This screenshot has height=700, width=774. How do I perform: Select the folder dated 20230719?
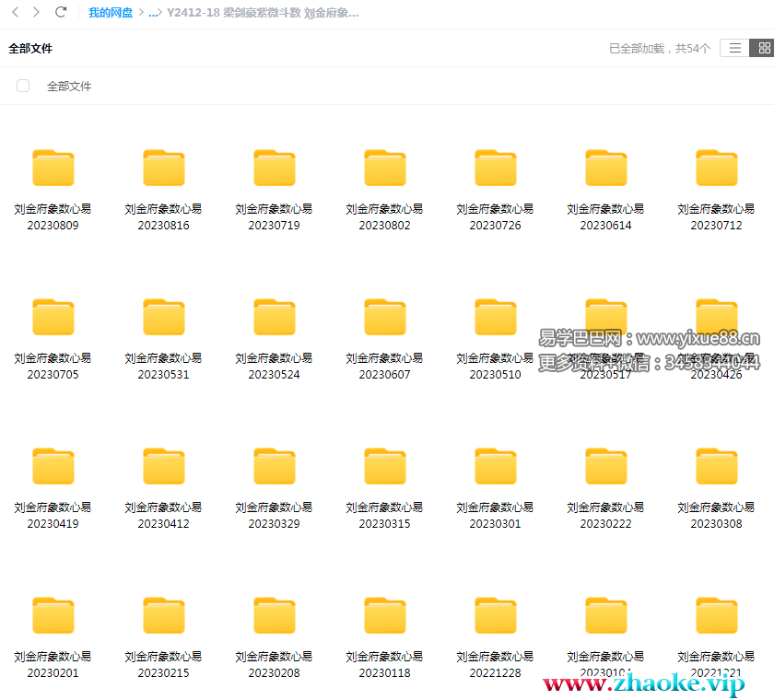click(274, 169)
